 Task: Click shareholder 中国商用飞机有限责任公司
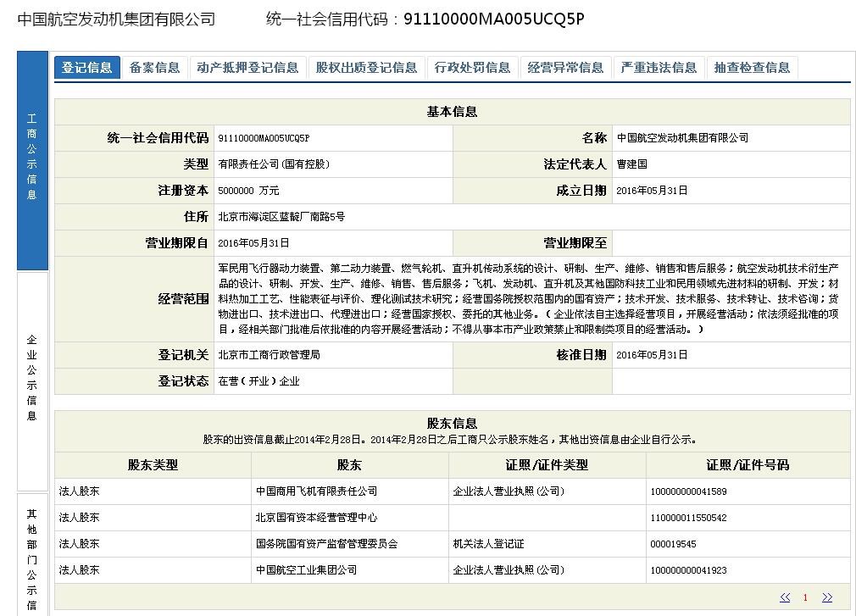(x=317, y=491)
